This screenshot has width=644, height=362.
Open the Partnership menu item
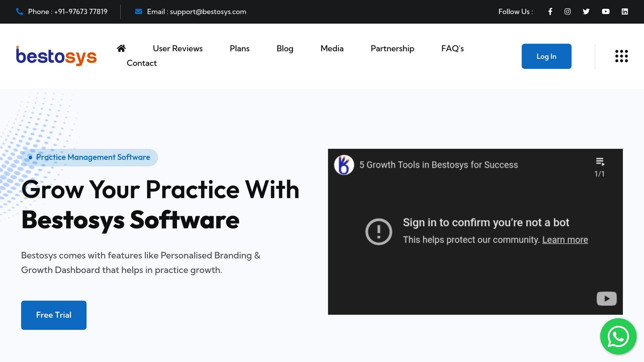[x=392, y=48]
